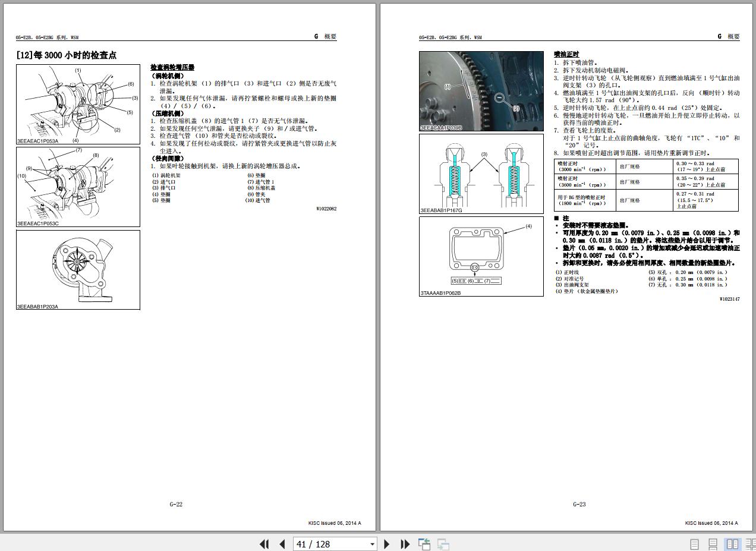Click the next view icon (greyed)
Screen dimensions: 756x551
pyautogui.click(x=443, y=544)
